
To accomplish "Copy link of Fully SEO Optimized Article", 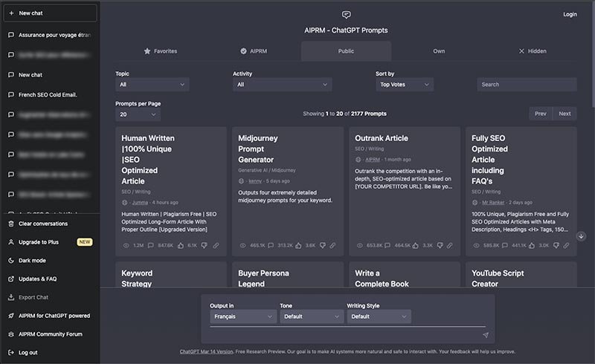I will click(x=566, y=246).
